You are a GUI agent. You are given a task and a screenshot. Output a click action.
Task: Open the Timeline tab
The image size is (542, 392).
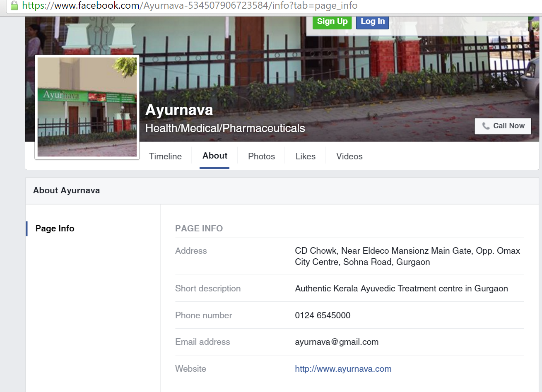[165, 156]
